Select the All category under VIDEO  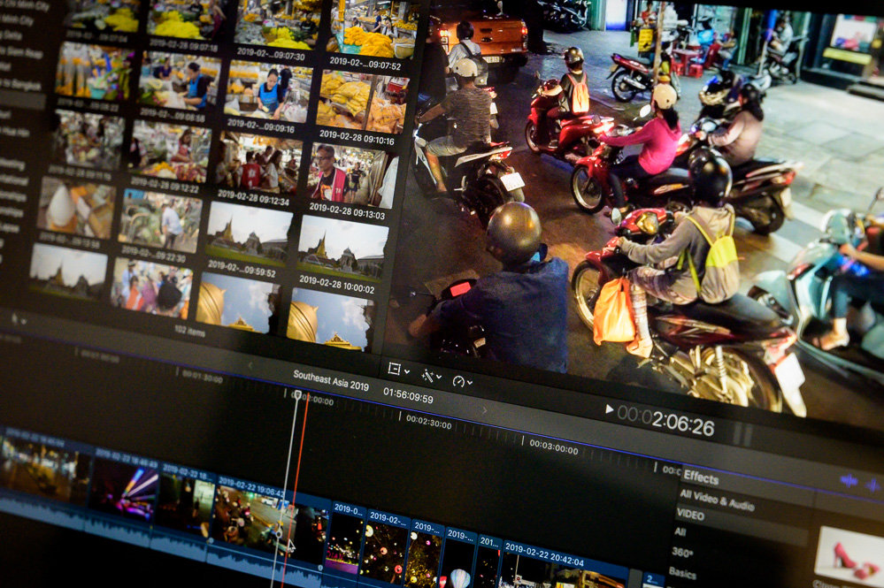coord(680,531)
